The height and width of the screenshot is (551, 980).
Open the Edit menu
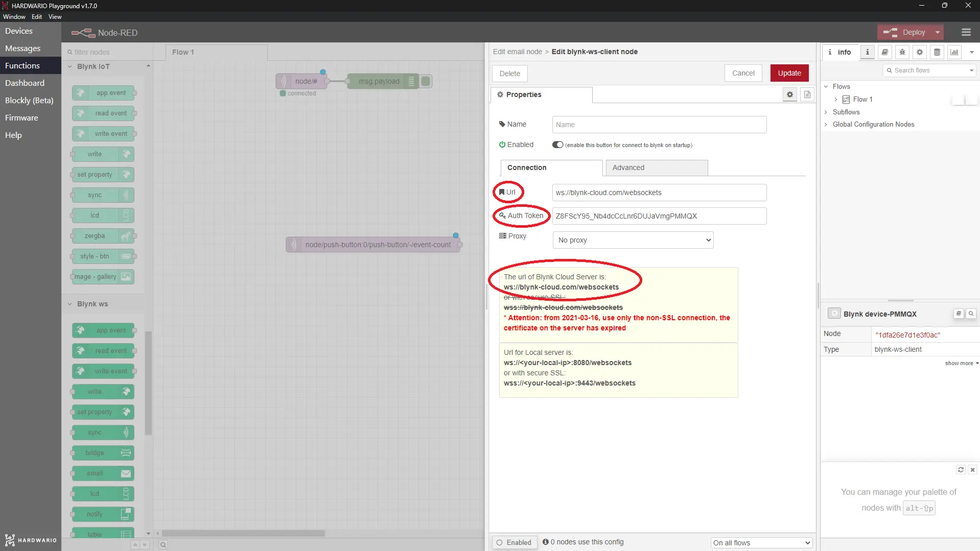pos(37,17)
